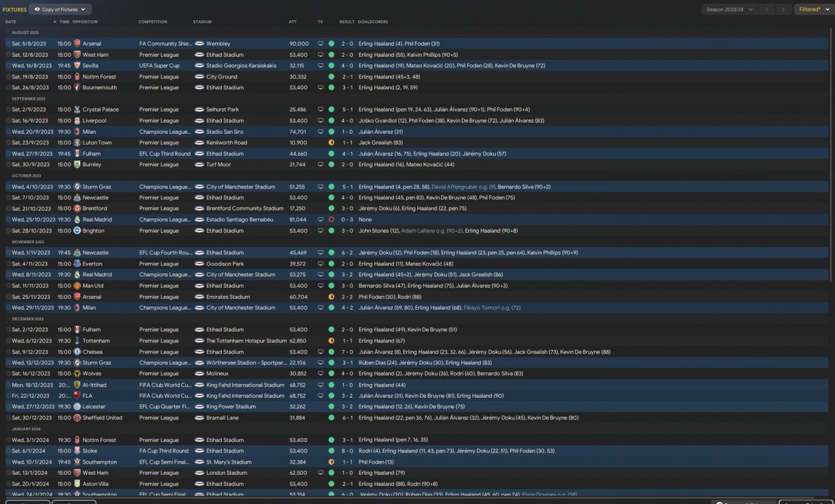Click the 90,000 attendance value
Image resolution: width=835 pixels, height=504 pixels.
(299, 44)
